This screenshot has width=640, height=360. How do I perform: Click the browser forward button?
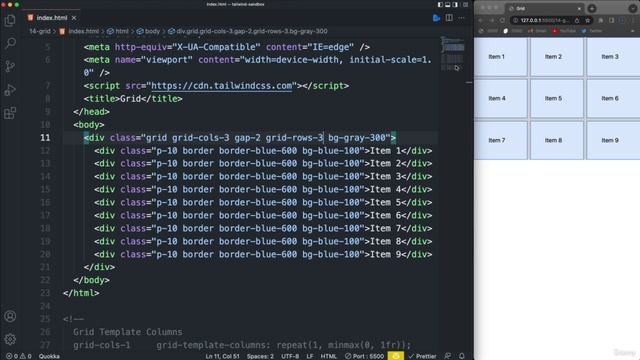tap(491, 20)
